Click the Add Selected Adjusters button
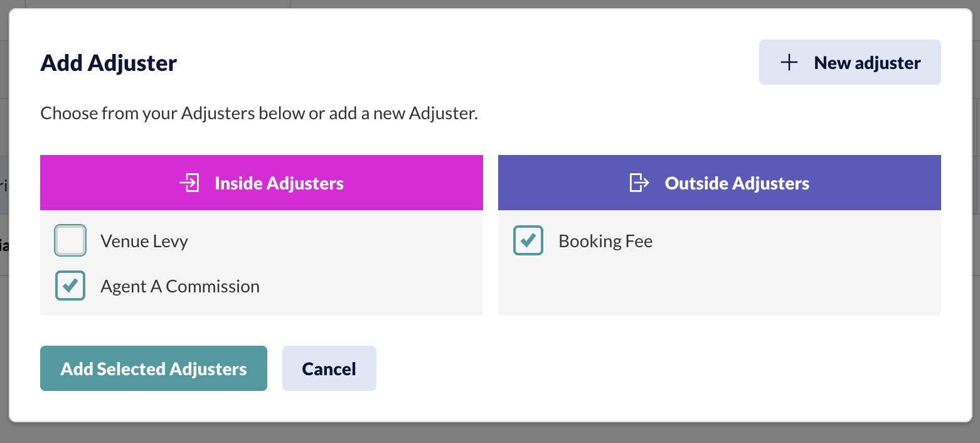Image resolution: width=980 pixels, height=443 pixels. (x=154, y=368)
